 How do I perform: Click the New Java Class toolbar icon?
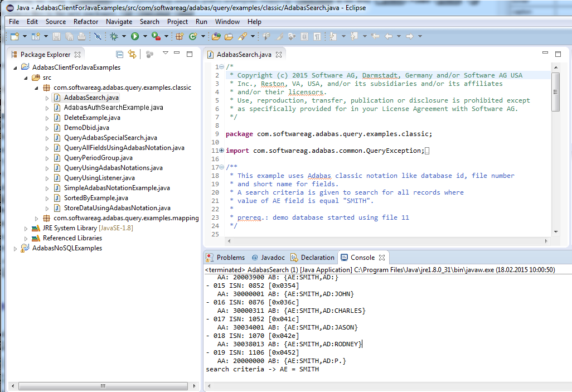pyautogui.click(x=193, y=37)
